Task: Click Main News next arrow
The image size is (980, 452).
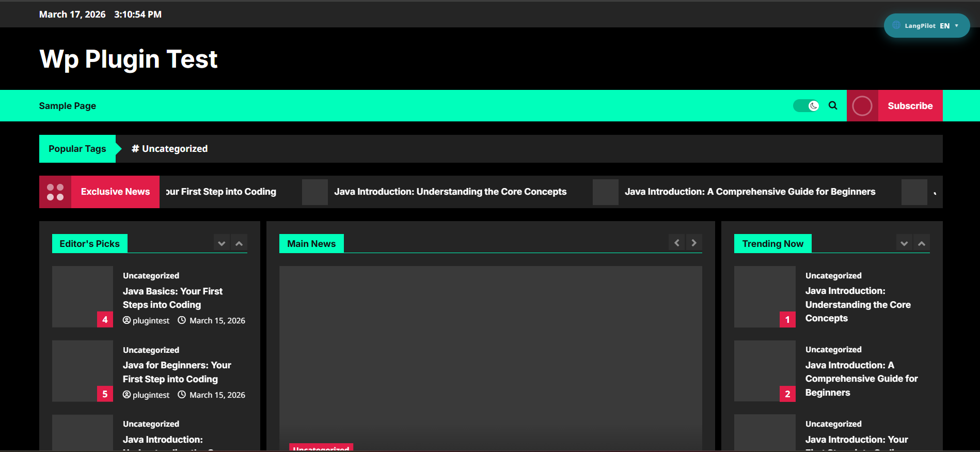Action: coord(694,243)
